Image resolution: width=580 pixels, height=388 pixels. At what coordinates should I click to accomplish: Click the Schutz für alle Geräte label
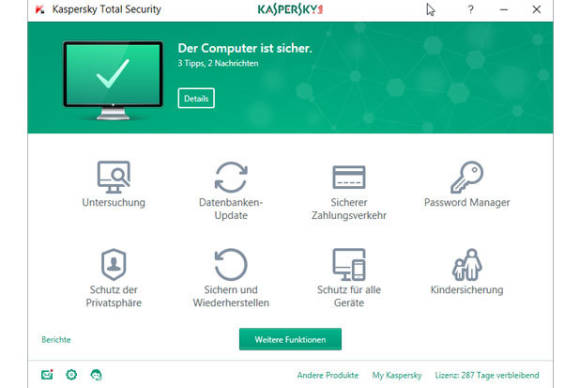pos(349,296)
